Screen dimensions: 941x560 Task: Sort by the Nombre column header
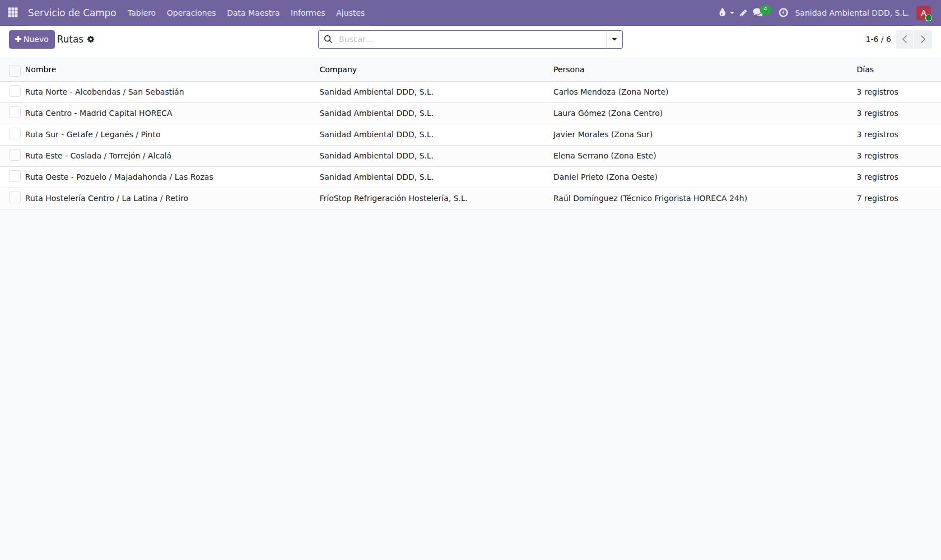point(40,69)
